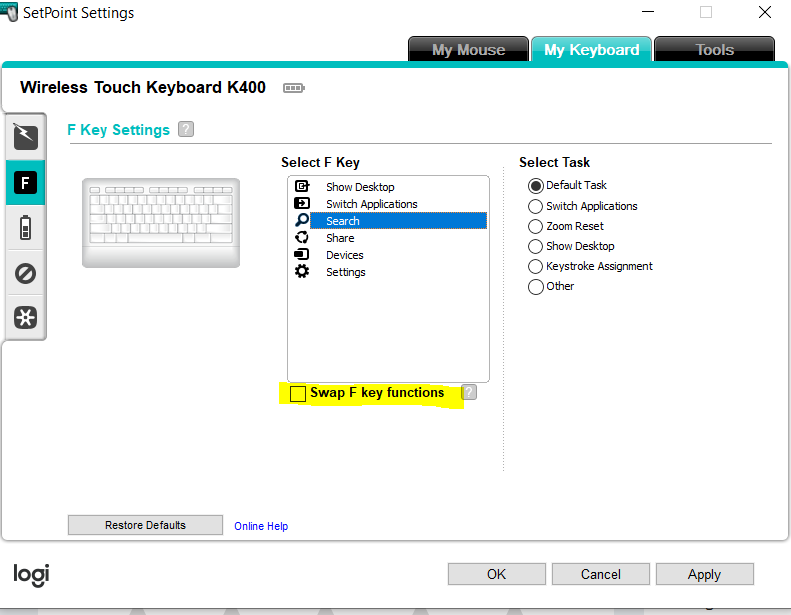The image size is (791, 615).
Task: Open the Tools tab
Action: pyautogui.click(x=714, y=49)
